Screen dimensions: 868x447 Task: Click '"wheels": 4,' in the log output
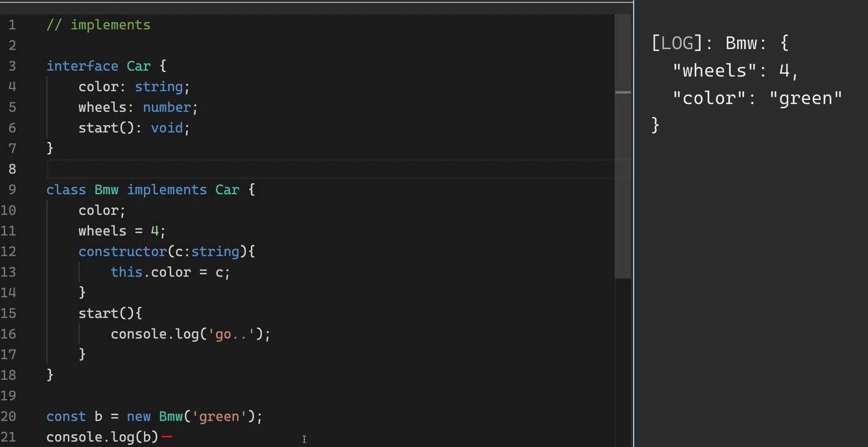[x=736, y=71]
